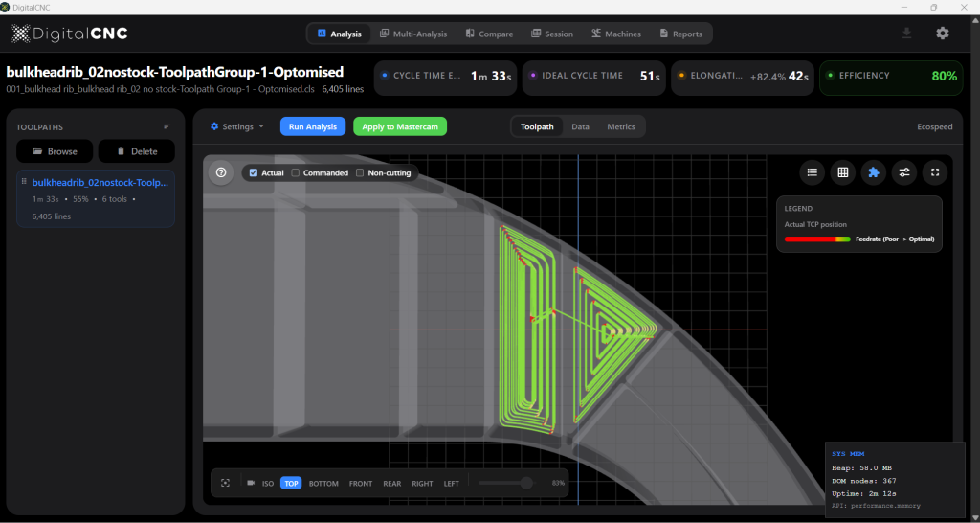
Task: Click the Cycle Time estimate card
Action: click(446, 78)
